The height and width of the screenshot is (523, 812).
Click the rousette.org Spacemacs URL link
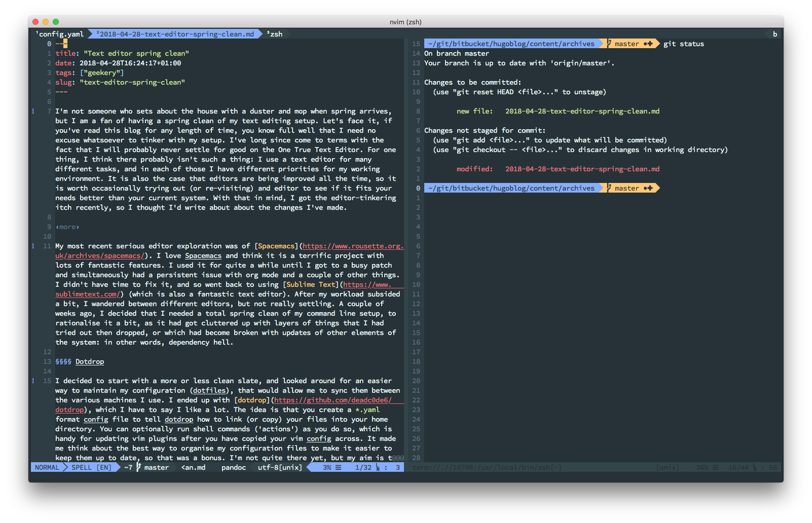click(x=353, y=246)
